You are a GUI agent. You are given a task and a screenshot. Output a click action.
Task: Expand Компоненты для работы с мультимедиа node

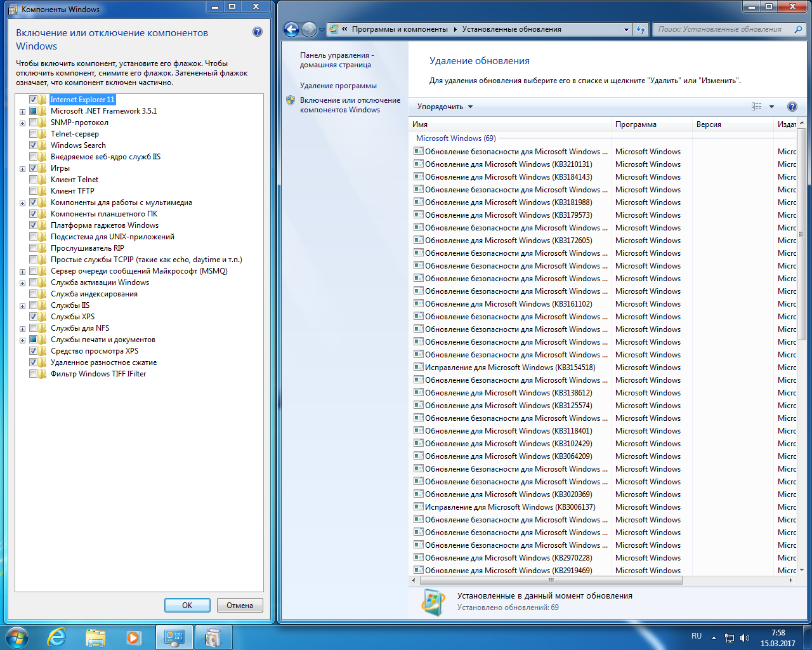(22, 203)
